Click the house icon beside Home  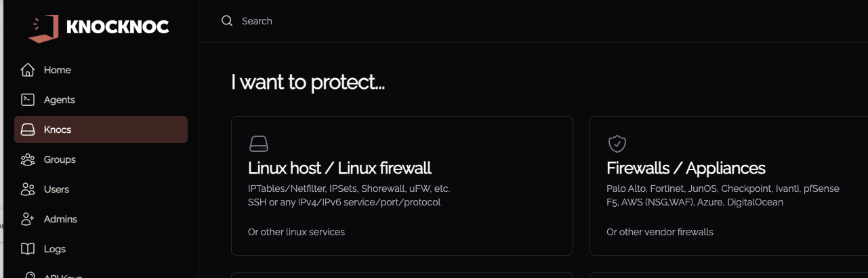(28, 70)
